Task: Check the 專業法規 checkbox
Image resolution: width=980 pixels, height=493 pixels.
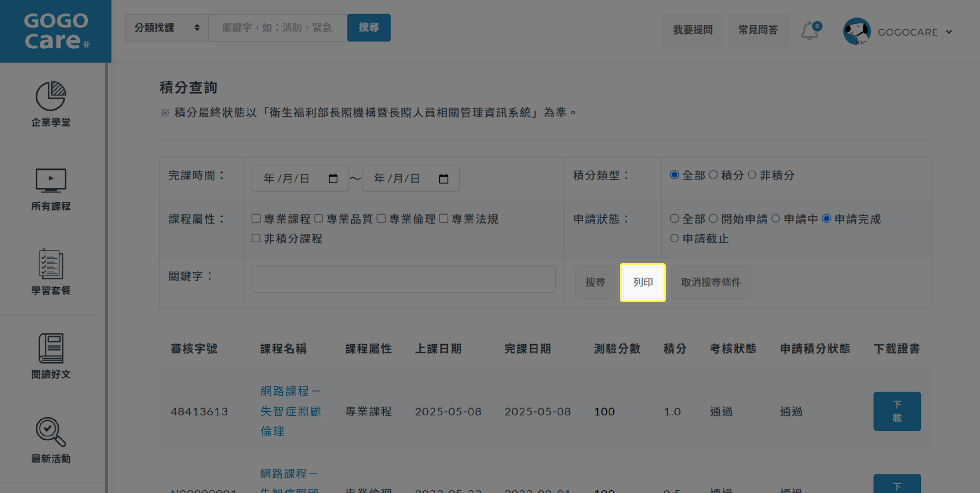Action: click(x=443, y=219)
